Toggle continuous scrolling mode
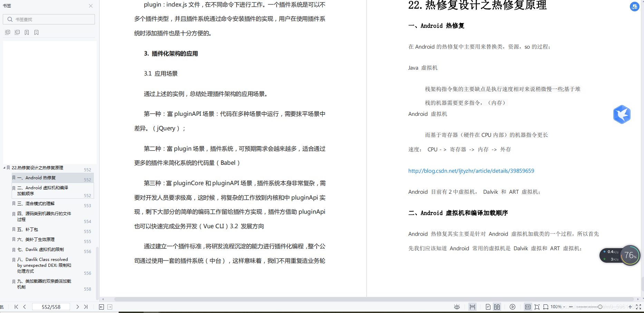The height and width of the screenshot is (313, 644). click(x=472, y=307)
